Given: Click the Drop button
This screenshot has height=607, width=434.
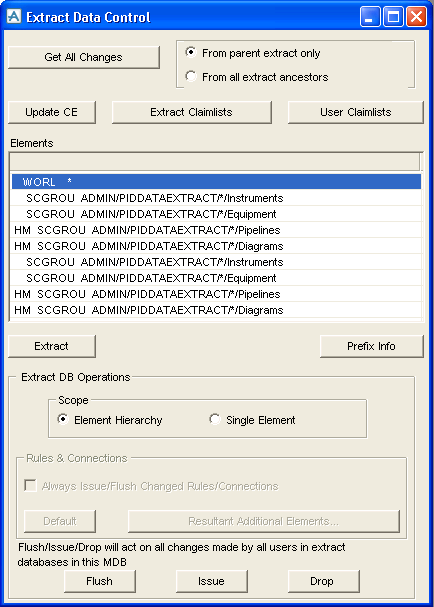Looking at the screenshot, I should (x=323, y=581).
